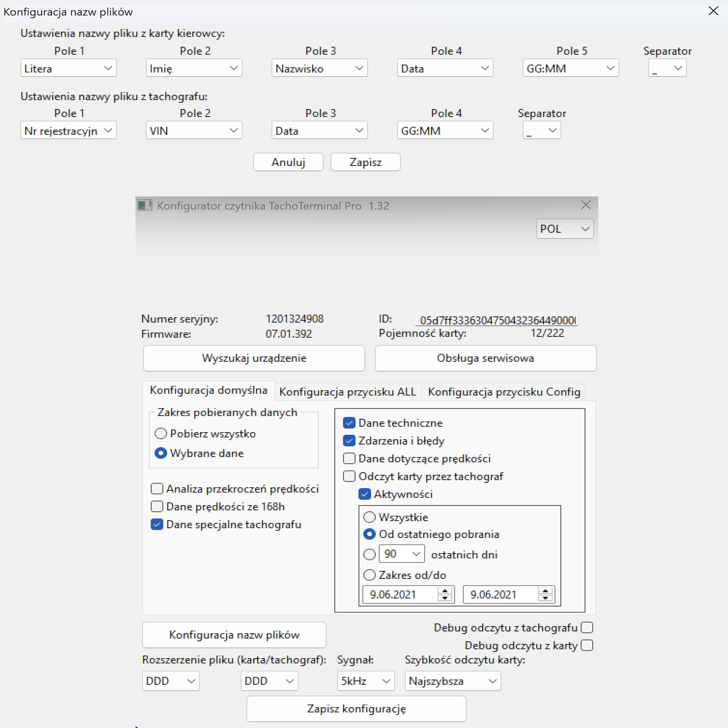Image resolution: width=728 pixels, height=728 pixels.
Task: Expand the Litera dropdown in Pole 1
Action: point(69,68)
